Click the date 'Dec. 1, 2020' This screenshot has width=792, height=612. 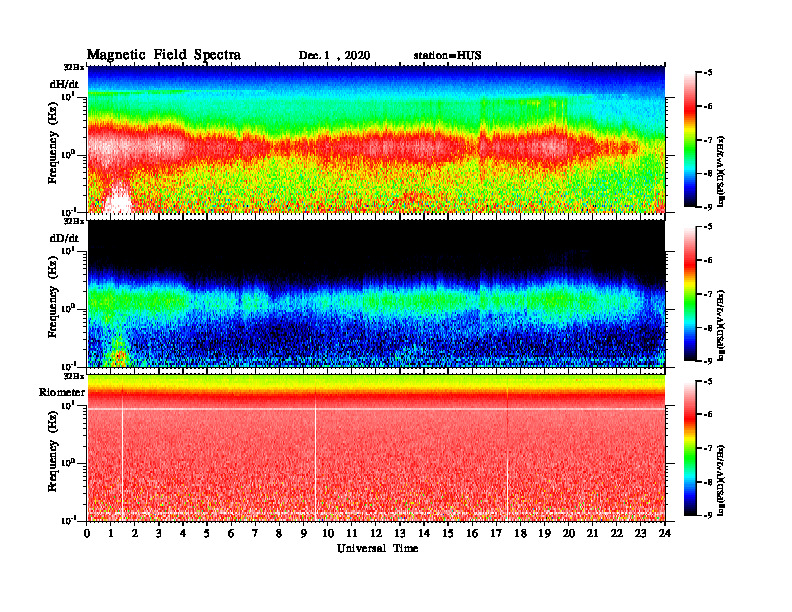[x=334, y=56]
